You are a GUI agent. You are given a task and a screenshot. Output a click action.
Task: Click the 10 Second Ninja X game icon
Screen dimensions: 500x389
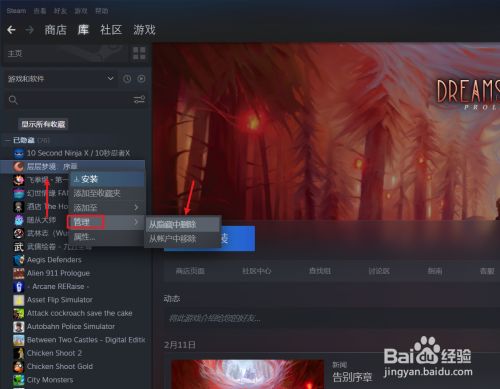19,153
